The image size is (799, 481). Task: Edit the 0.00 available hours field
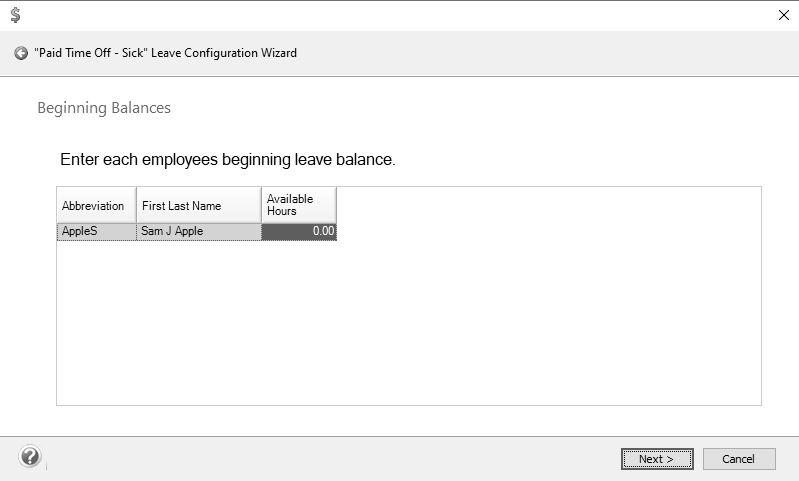(298, 231)
